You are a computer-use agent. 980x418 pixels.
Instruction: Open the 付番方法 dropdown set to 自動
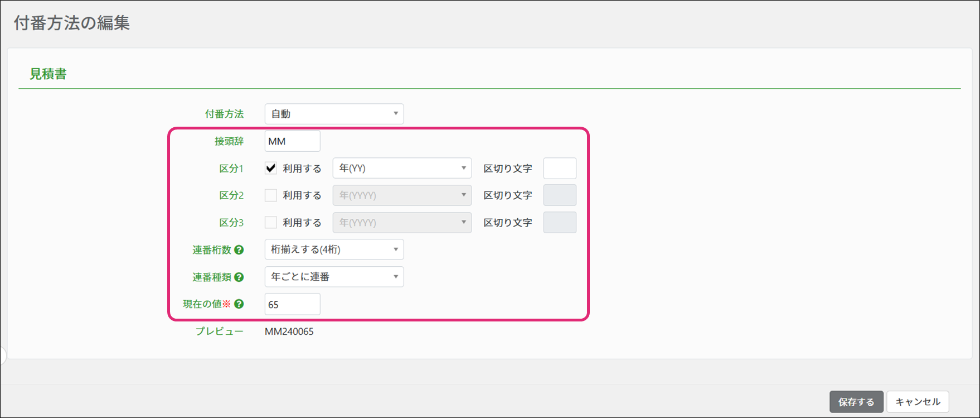[x=334, y=114]
